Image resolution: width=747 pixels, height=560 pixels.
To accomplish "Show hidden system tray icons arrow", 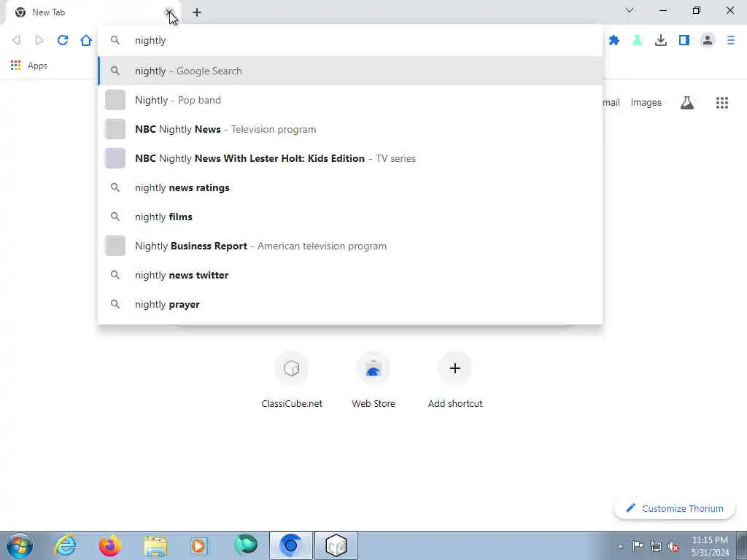I will [620, 546].
